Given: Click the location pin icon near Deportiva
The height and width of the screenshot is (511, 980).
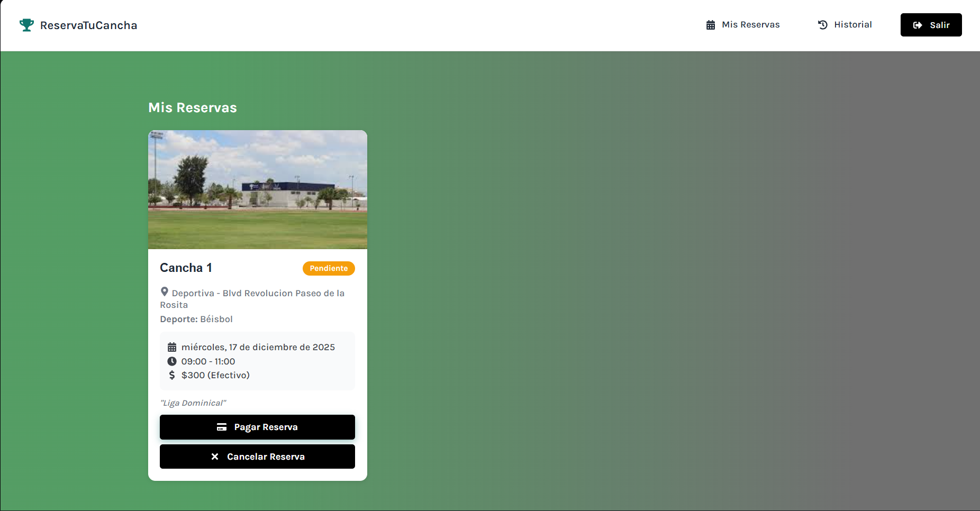Looking at the screenshot, I should tap(165, 291).
